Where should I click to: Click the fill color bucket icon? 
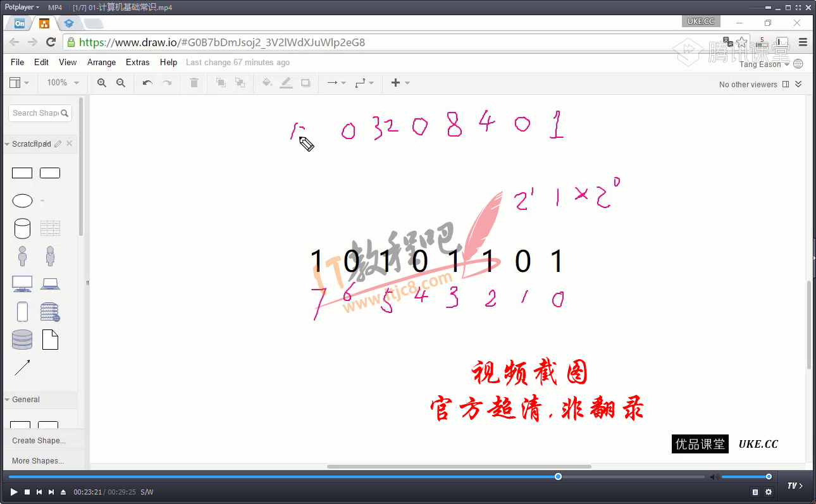click(267, 83)
